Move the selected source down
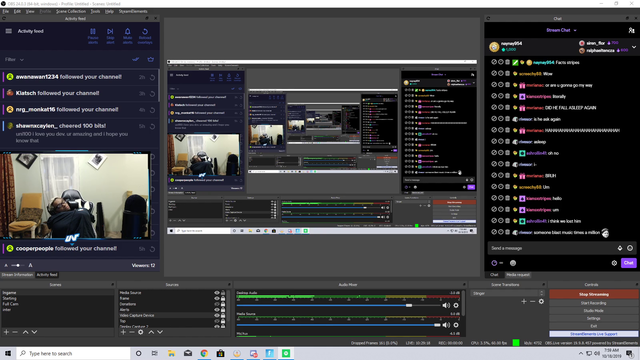 (160, 332)
